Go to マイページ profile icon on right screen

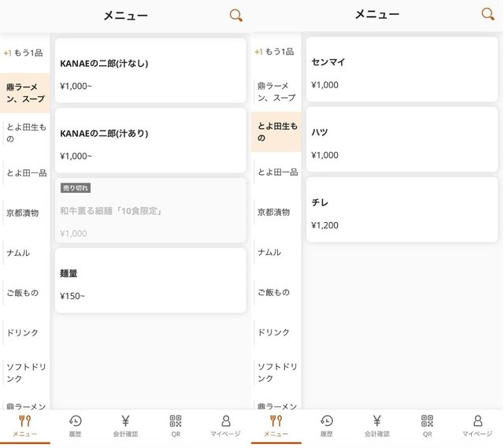point(477,426)
